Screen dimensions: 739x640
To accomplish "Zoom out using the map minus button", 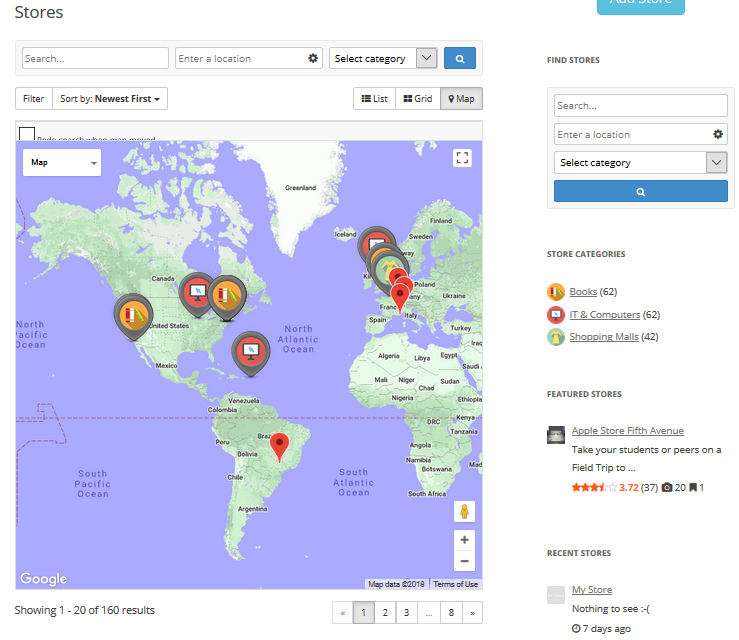I will coord(463,561).
